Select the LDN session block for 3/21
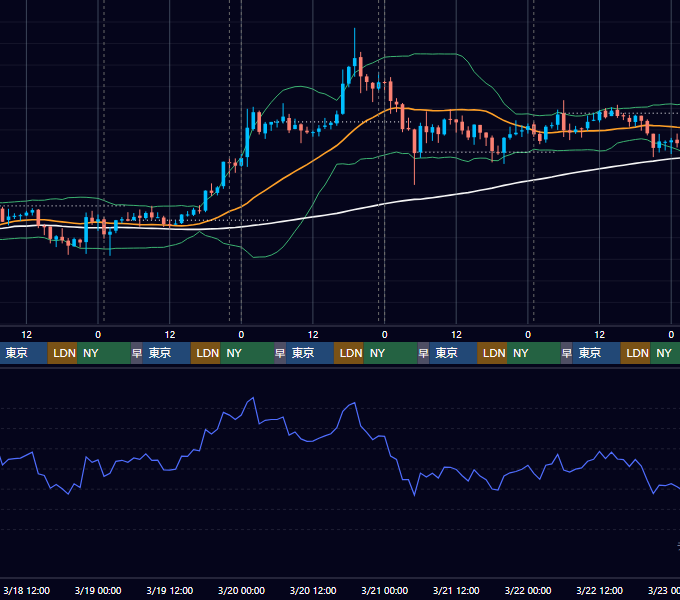 [492, 353]
